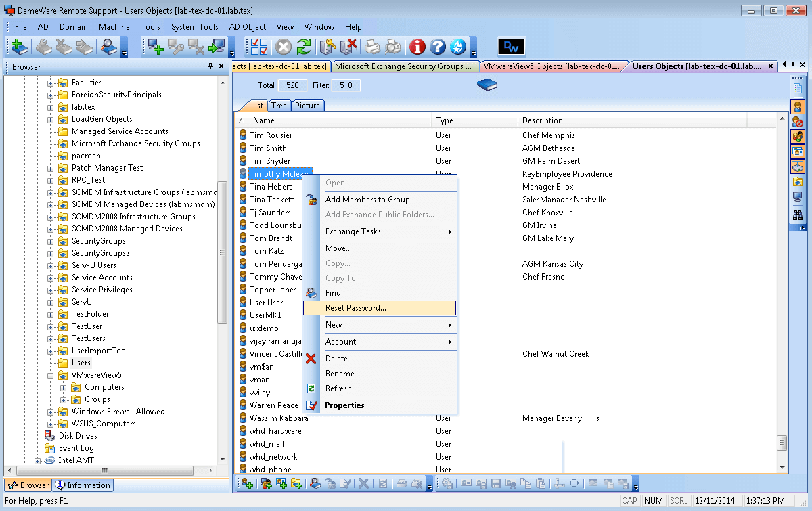Toggle the contacts filter icon on right sidebar
The height and width of the screenshot is (511, 812).
click(798, 152)
